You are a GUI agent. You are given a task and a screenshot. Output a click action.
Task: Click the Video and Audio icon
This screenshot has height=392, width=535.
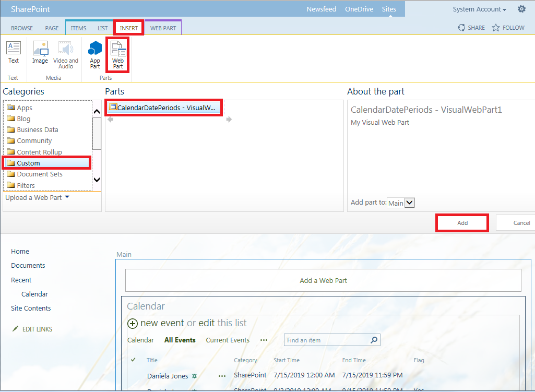65,52
